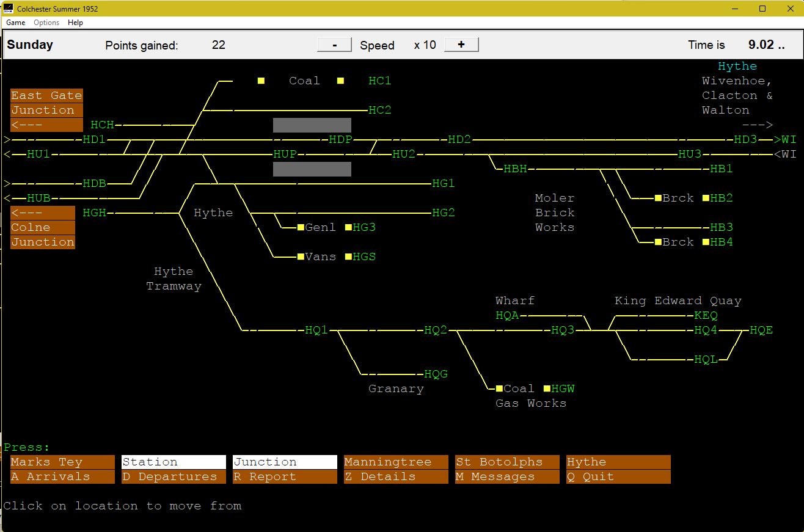Viewport: 804px width, 532px height.
Task: Click the HUP platform track location
Action: 285,154
